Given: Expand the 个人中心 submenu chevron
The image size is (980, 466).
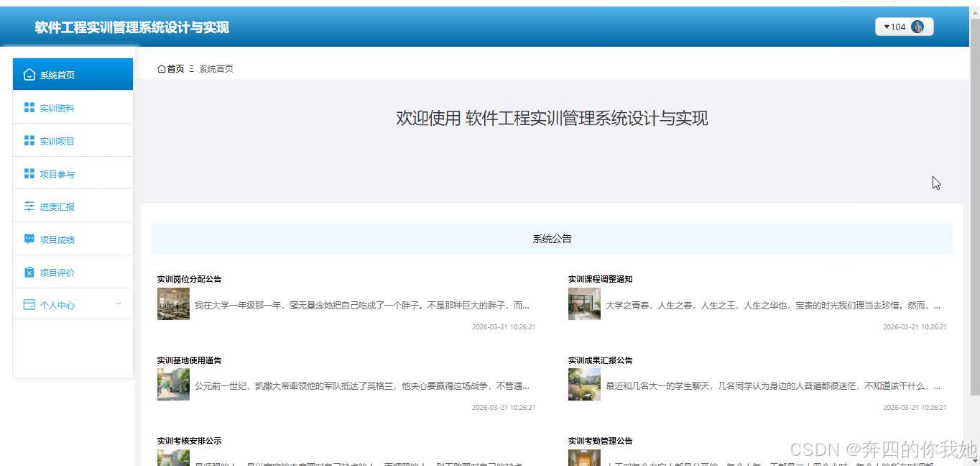Looking at the screenshot, I should tap(119, 303).
